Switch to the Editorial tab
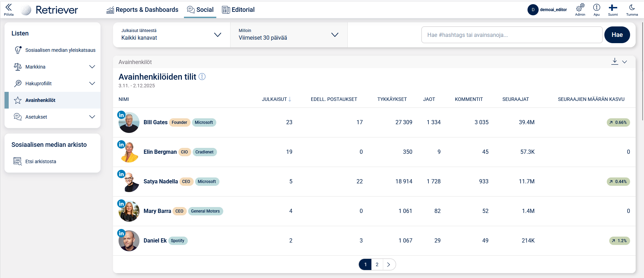This screenshot has height=278, width=644. tap(238, 10)
